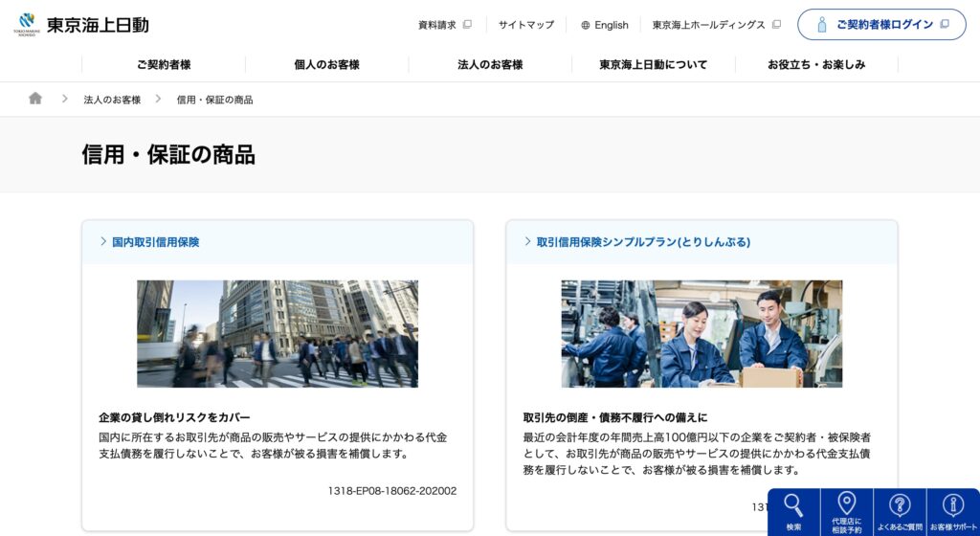Click the person icon in the login button

822,25
